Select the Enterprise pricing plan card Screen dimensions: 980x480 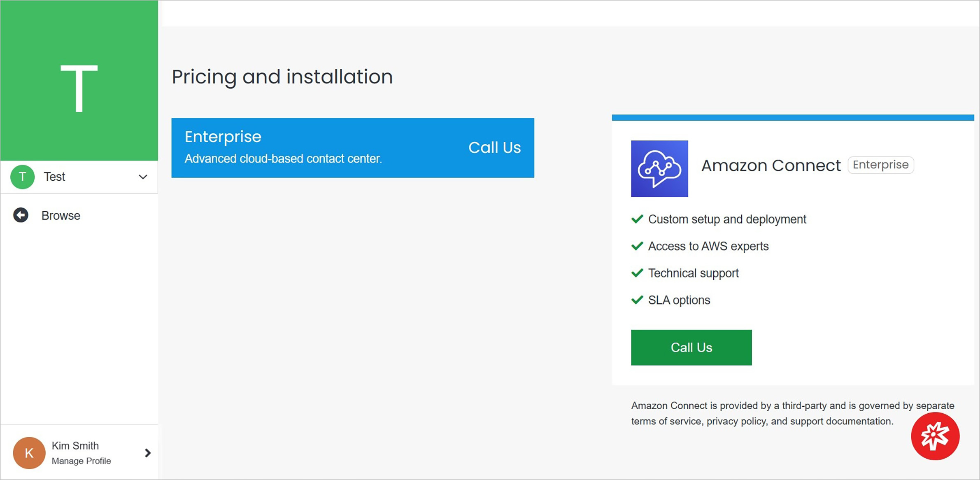click(353, 148)
